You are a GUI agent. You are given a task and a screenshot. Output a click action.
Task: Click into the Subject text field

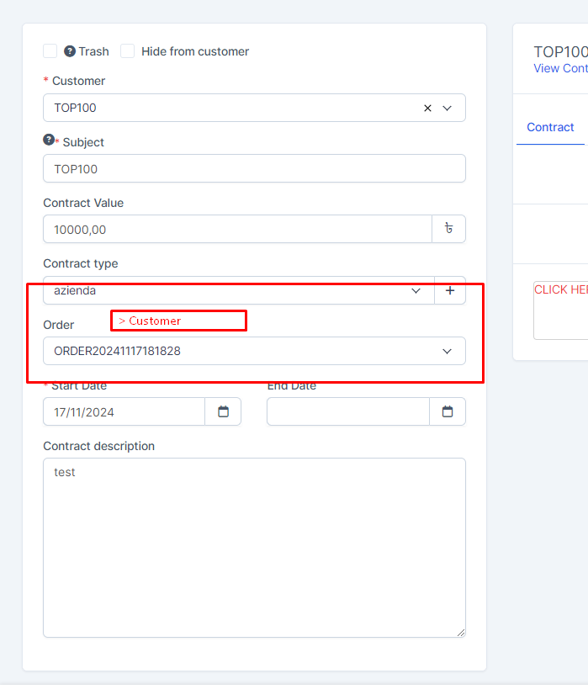click(x=254, y=168)
